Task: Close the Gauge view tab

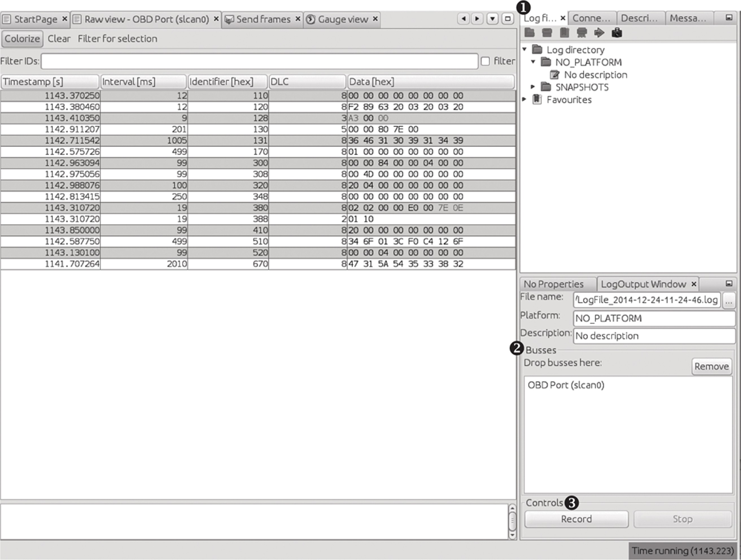Action: tap(375, 19)
